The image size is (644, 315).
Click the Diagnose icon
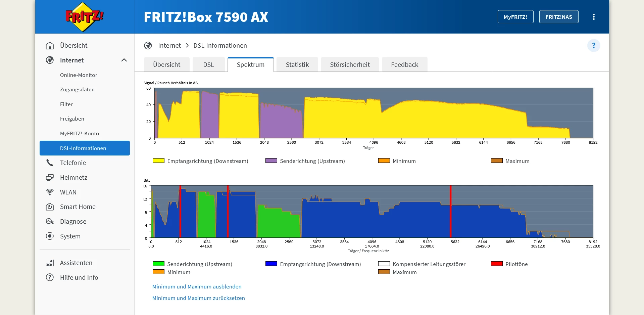[x=50, y=221]
